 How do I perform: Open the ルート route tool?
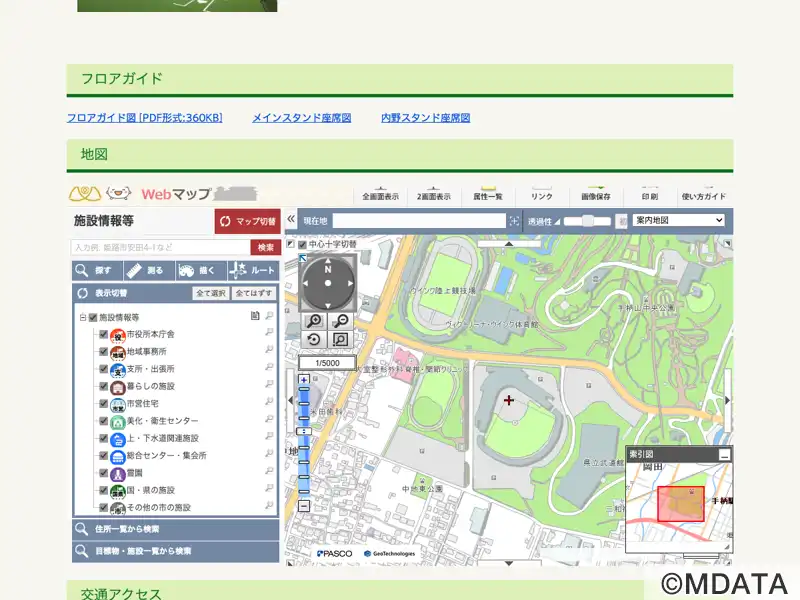[253, 270]
